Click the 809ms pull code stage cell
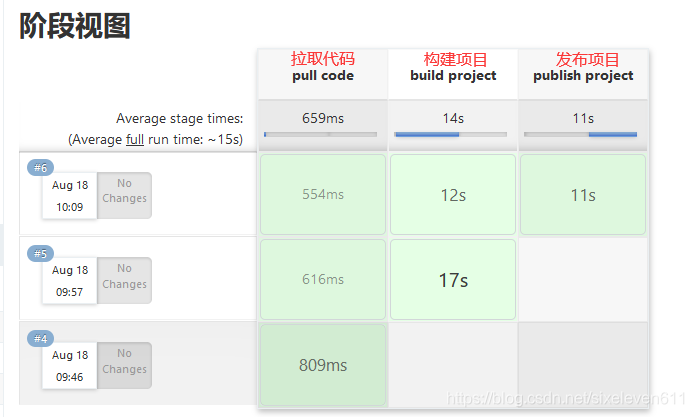The image size is (694, 417). [323, 365]
